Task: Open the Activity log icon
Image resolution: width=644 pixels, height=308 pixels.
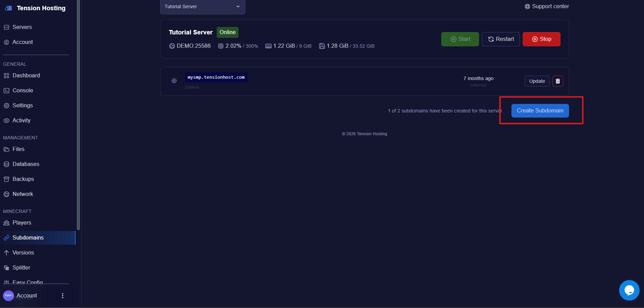Action: pos(6,120)
